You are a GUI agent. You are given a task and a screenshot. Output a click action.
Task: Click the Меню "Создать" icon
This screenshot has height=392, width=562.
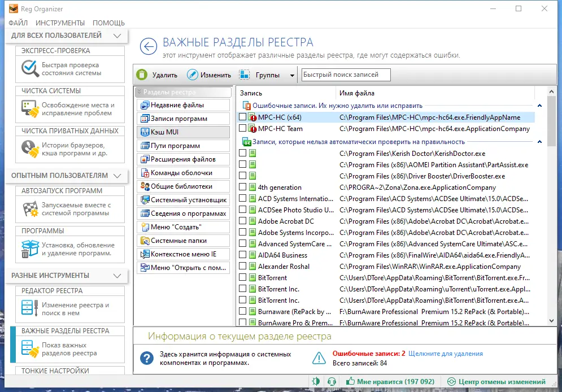(145, 227)
